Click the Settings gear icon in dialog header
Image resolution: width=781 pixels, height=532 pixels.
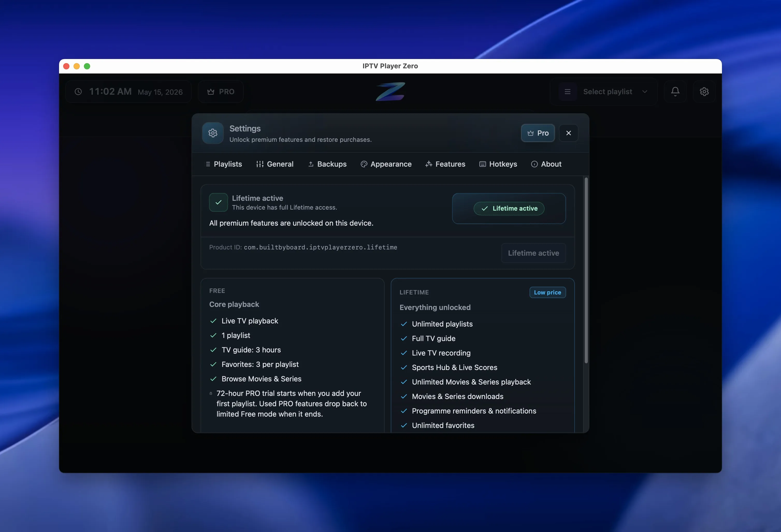point(213,133)
